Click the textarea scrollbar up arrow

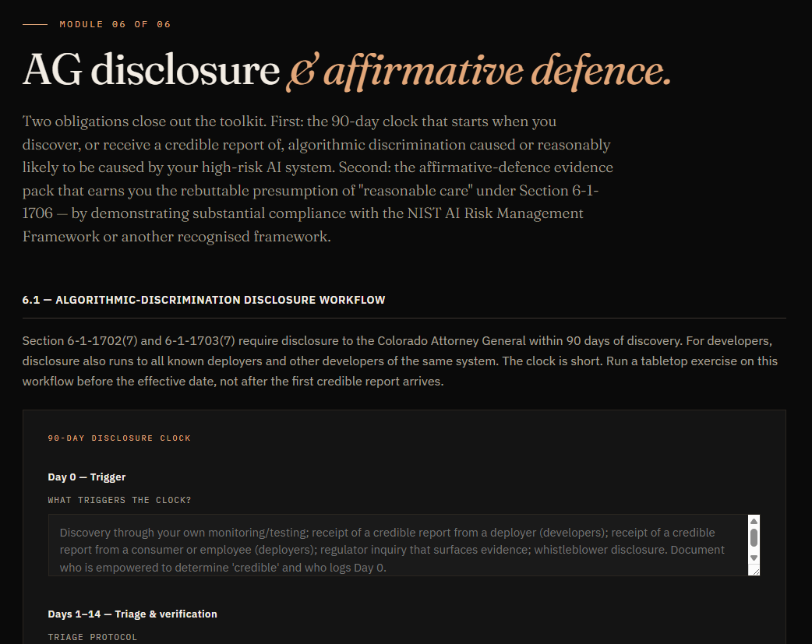(x=754, y=521)
